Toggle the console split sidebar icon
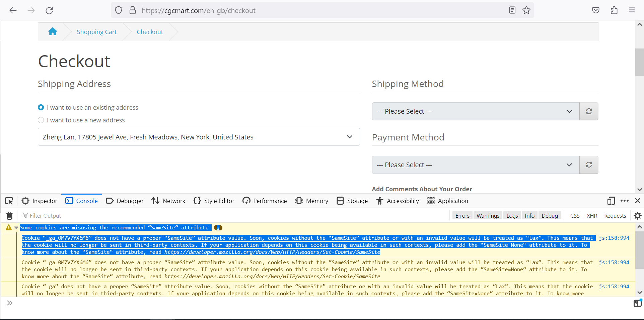Screen dimensions: 644x320 (x=638, y=303)
